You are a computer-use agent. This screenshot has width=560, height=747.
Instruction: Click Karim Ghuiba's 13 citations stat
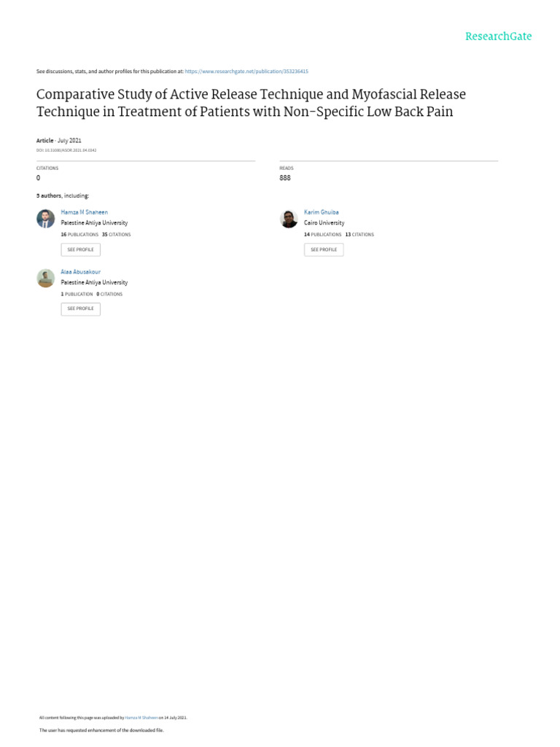359,235
